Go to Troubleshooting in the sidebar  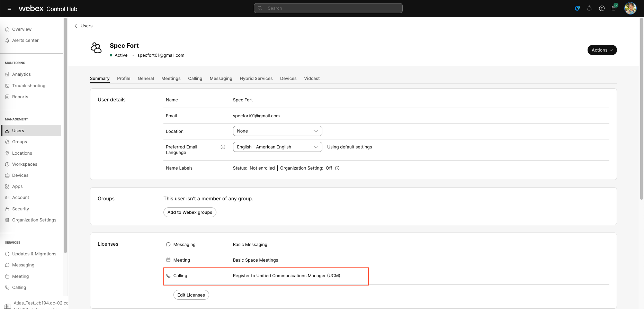point(28,86)
